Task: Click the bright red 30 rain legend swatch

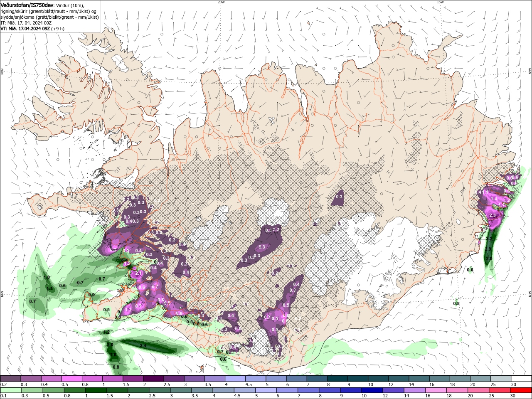Action: tap(521, 390)
